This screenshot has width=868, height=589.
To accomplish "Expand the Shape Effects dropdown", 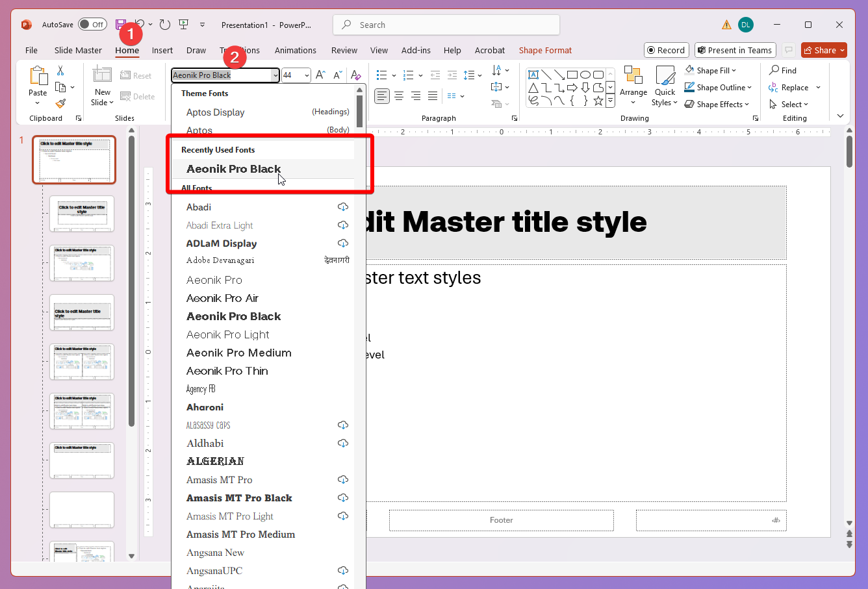I will point(747,105).
